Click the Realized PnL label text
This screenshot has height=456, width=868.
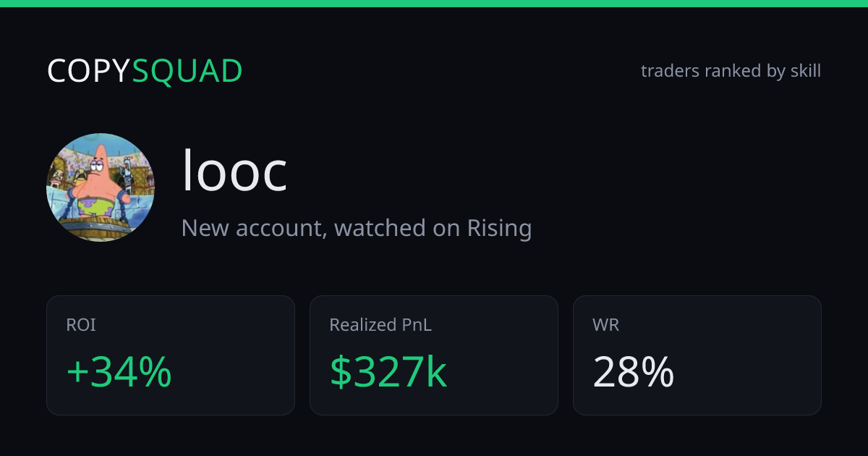click(380, 325)
